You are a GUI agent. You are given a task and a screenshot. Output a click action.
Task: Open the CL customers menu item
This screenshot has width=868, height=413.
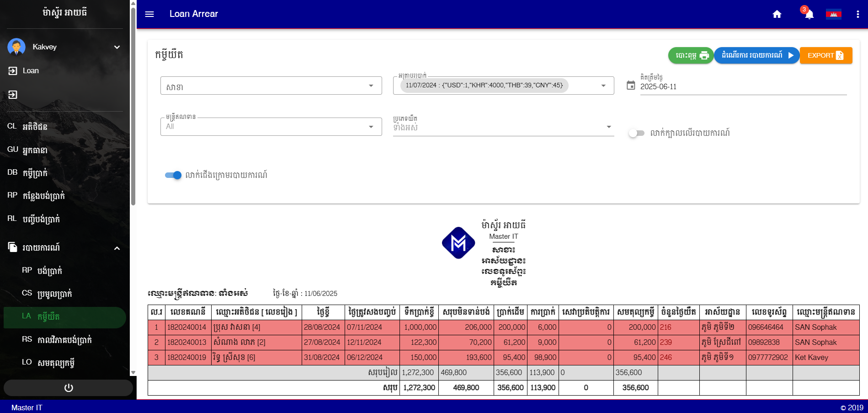65,127
